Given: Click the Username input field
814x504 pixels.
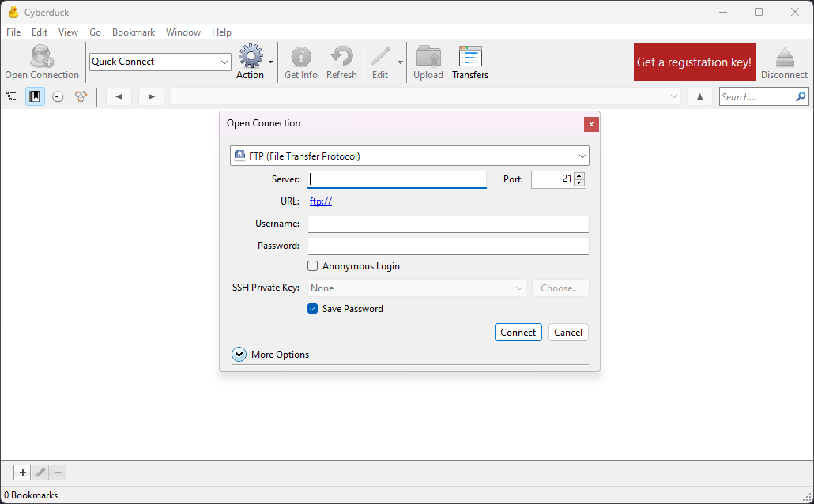Looking at the screenshot, I should tap(448, 224).
